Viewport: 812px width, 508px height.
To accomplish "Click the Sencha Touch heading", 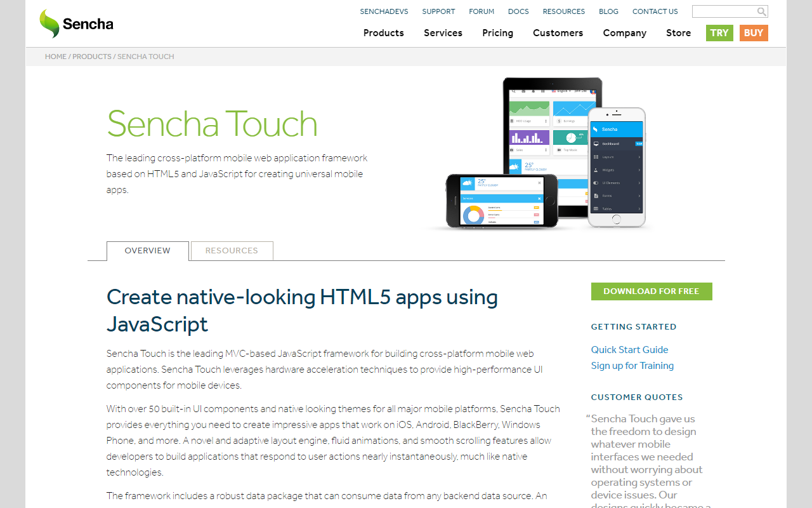I will [212, 123].
